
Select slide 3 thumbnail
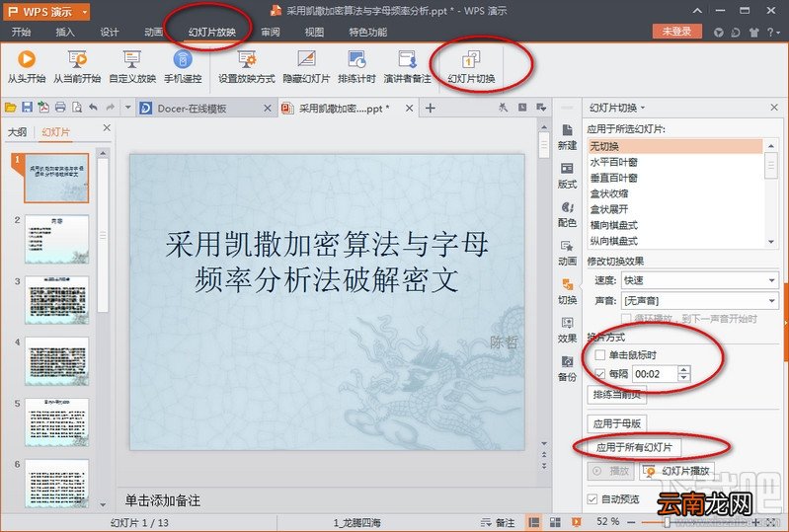pos(57,300)
